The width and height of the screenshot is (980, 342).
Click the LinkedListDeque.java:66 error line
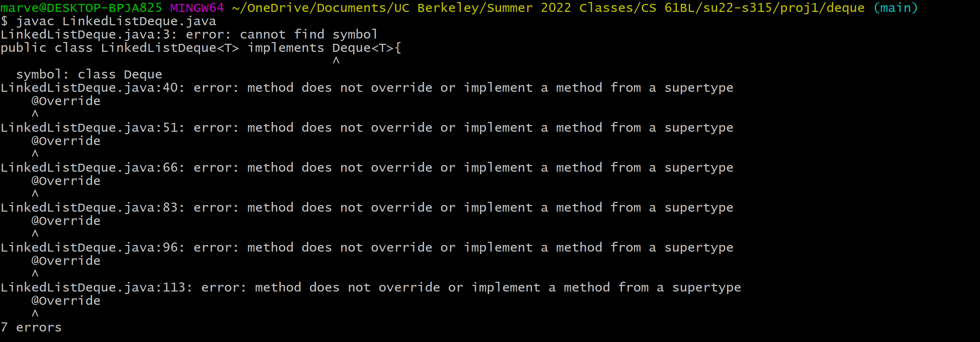coord(367,167)
